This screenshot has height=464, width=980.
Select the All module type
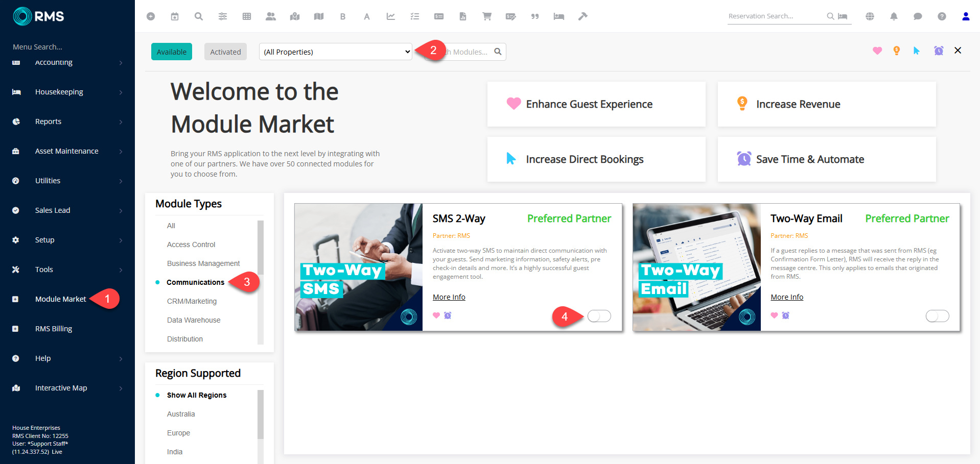171,226
